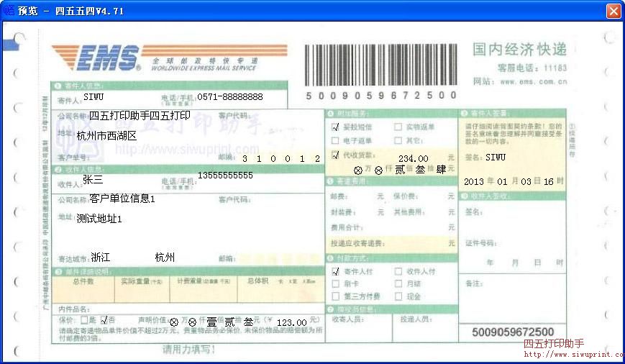Check the 保价 是 box

coord(84,319)
